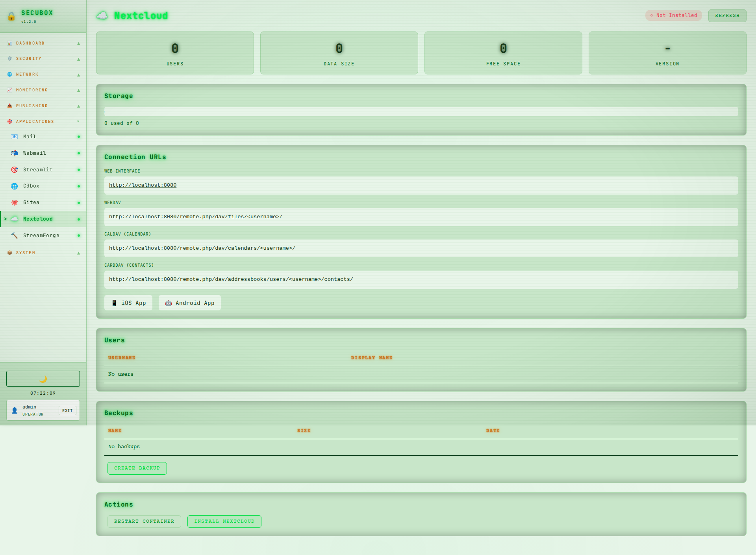Open the http://localhost:8080 web interface link
The height and width of the screenshot is (555, 756).
tap(143, 185)
